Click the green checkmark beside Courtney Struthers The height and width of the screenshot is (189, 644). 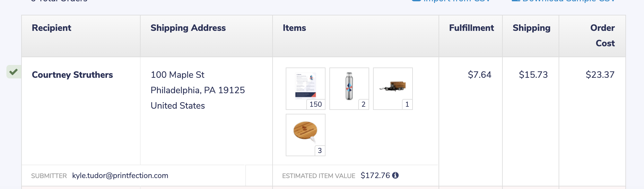click(x=13, y=72)
